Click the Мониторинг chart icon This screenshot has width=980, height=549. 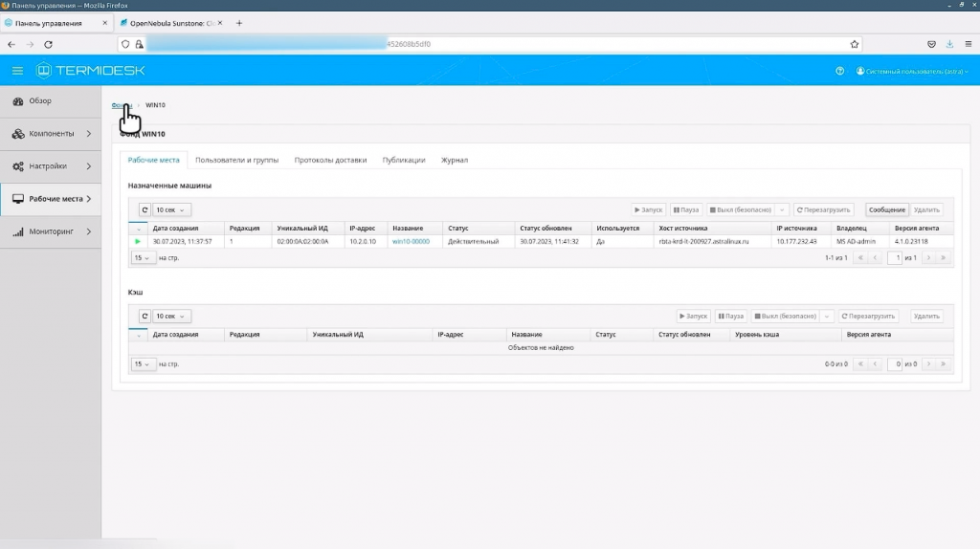[18, 231]
